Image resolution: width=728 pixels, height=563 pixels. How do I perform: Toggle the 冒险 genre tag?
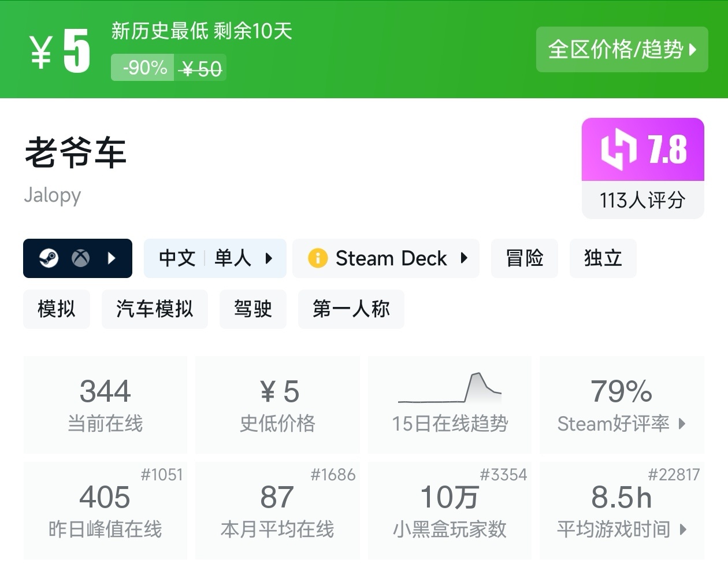(x=524, y=258)
